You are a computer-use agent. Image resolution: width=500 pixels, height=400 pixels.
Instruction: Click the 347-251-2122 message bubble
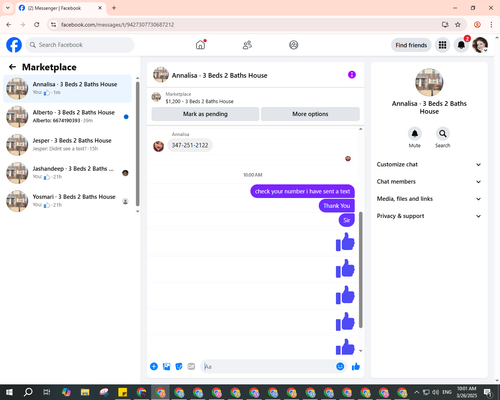pyautogui.click(x=190, y=145)
